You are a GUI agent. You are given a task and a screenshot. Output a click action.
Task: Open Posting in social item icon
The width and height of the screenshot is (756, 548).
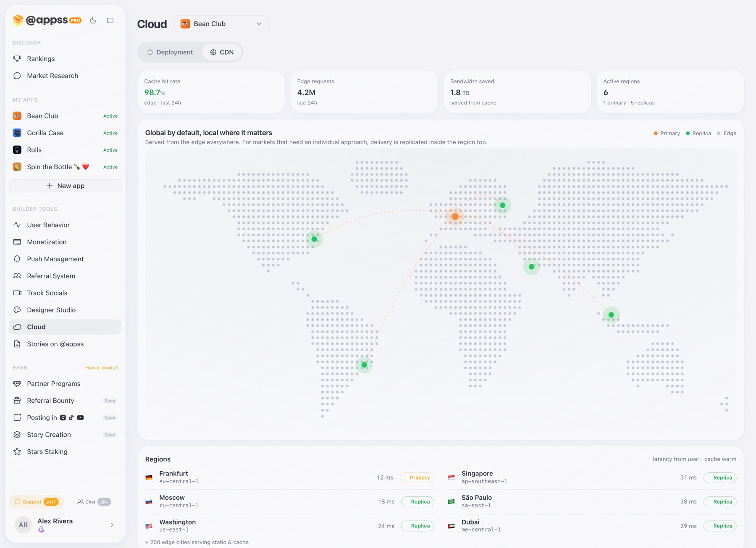(x=17, y=417)
